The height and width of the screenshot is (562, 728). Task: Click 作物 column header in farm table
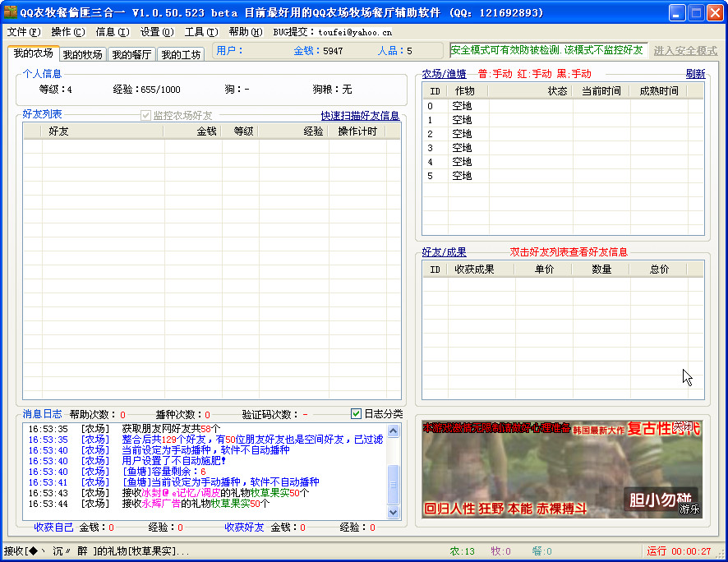[x=468, y=91]
